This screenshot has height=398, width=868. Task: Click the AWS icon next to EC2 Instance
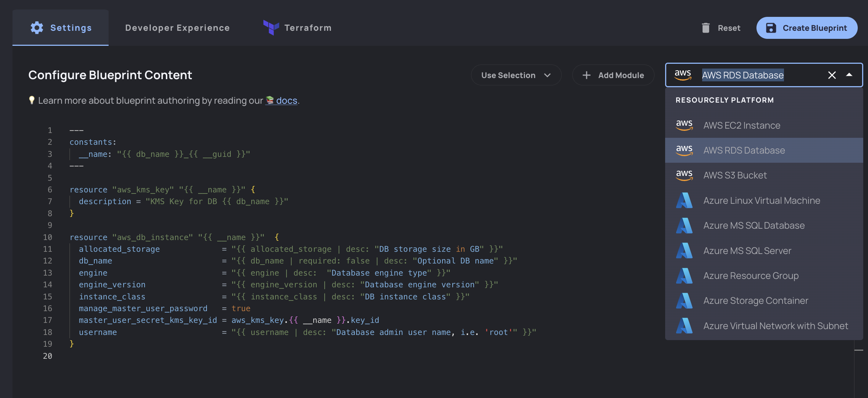pyautogui.click(x=684, y=125)
